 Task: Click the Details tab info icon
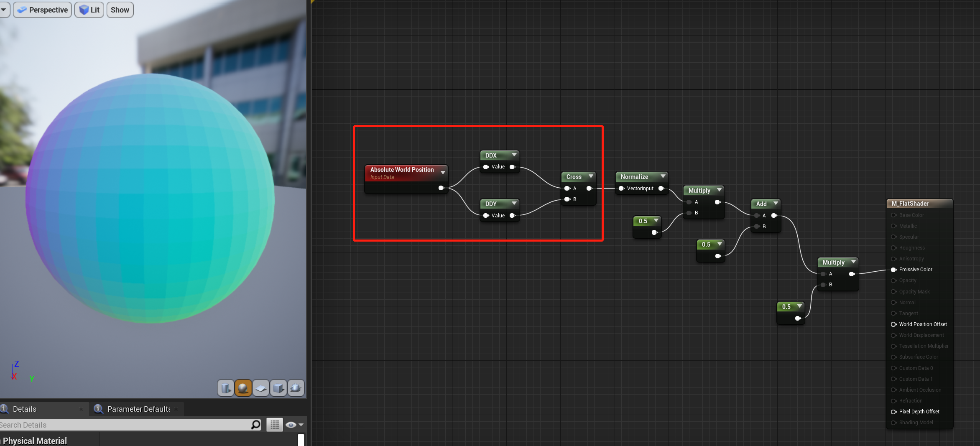pyautogui.click(x=4, y=409)
